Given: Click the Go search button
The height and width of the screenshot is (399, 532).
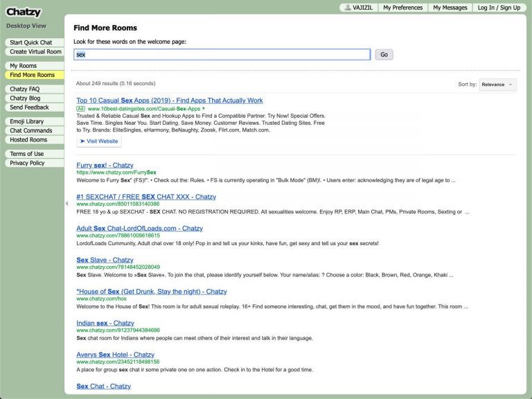Looking at the screenshot, I should click(384, 55).
